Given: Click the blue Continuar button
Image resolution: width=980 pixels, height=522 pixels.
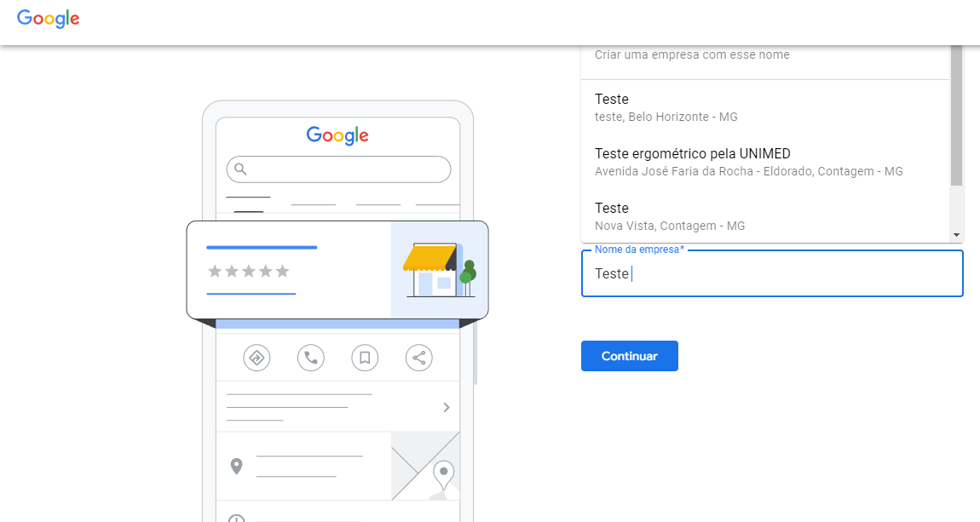Looking at the screenshot, I should [x=630, y=356].
